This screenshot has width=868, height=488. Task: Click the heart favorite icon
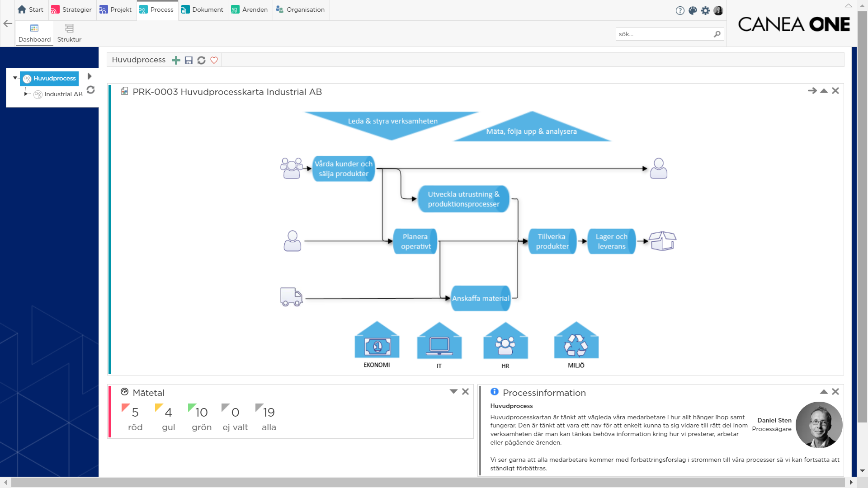[x=214, y=60]
